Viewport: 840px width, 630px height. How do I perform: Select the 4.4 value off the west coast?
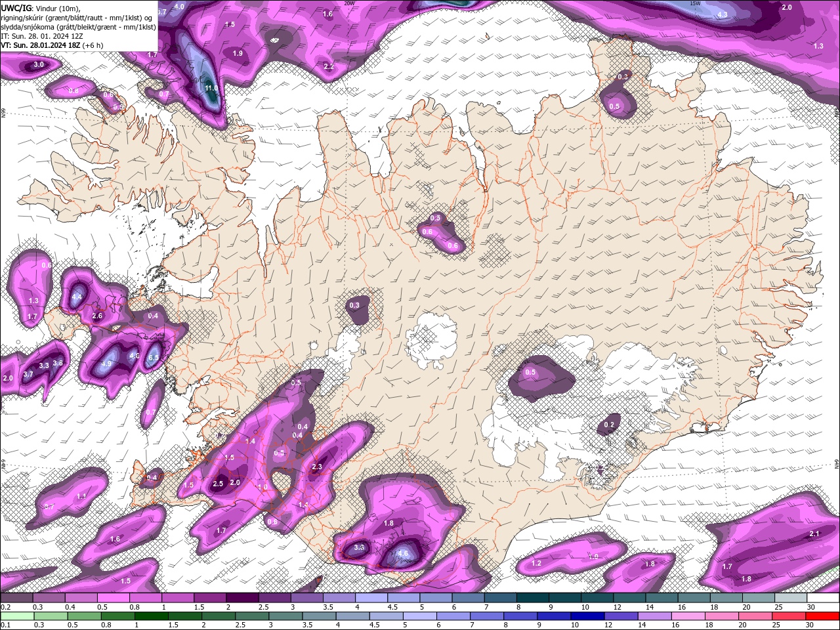(77, 297)
